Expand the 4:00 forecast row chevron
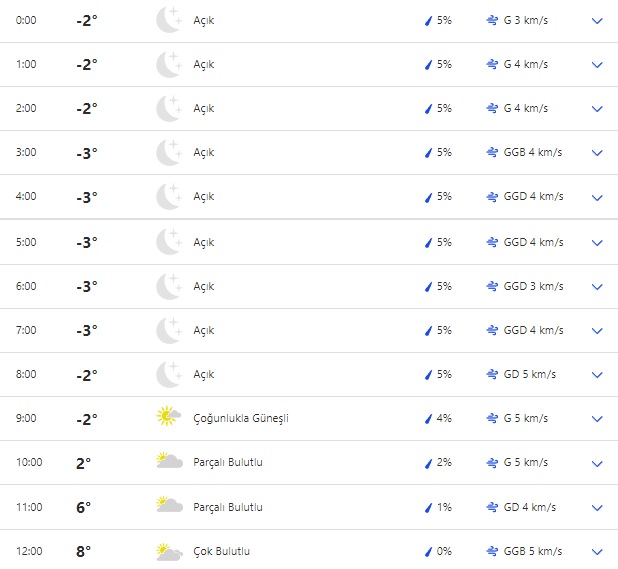618x569 pixels. click(598, 197)
